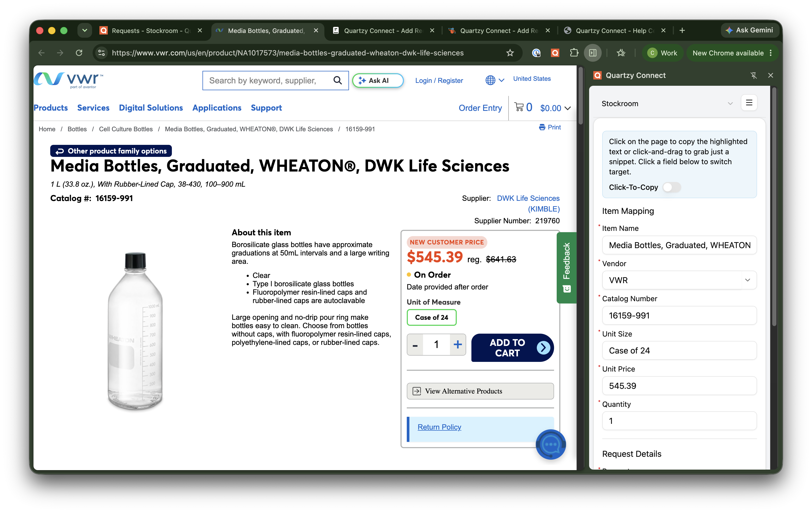Open the Support menu

(x=266, y=108)
